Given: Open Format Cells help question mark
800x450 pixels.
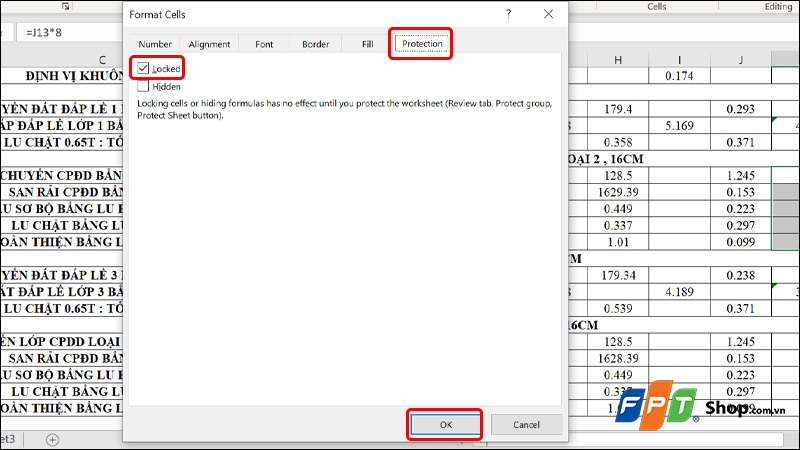Looking at the screenshot, I should [508, 14].
